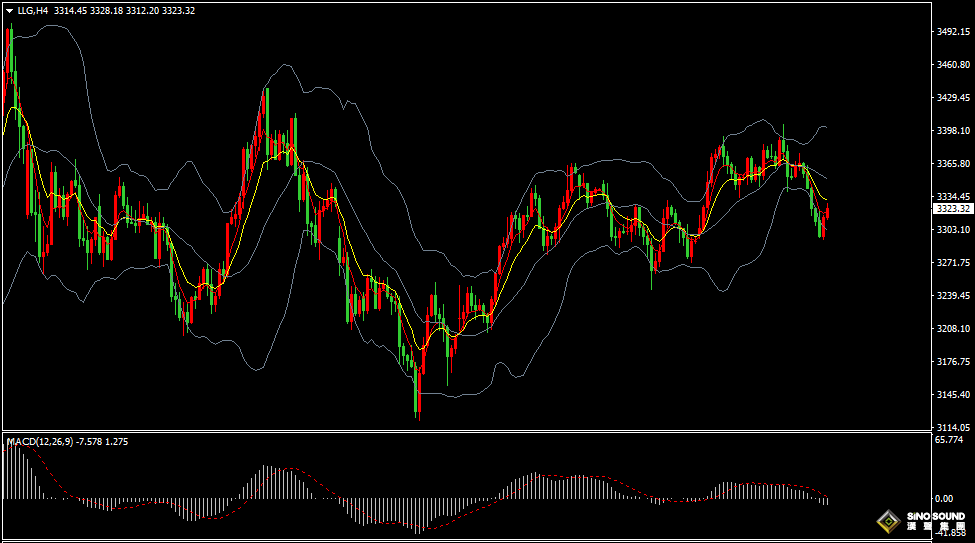Click the Sino Sound diamond logo icon
This screenshot has height=543, width=975.
pyautogui.click(x=887, y=522)
